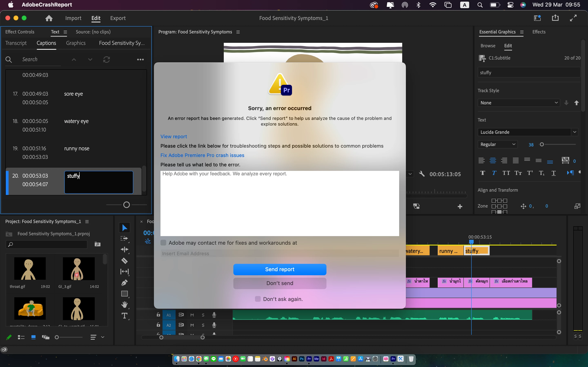Screen dimensions: 588x367
Task: Open the Export workspace tab
Action: tap(118, 18)
